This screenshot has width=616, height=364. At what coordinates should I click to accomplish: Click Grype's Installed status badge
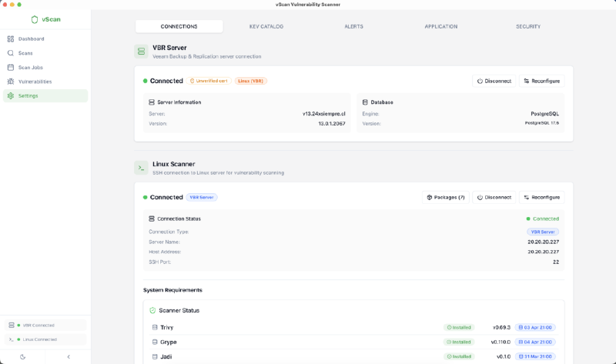pyautogui.click(x=459, y=342)
